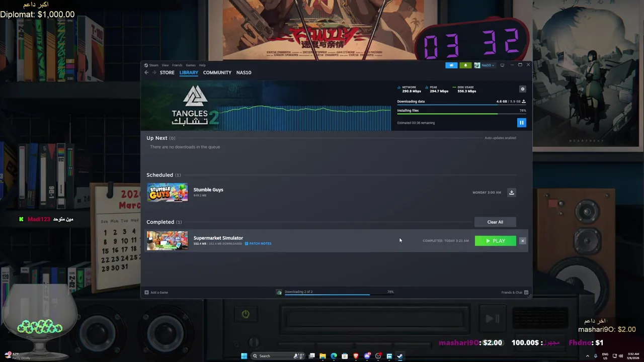Open Supermarket Simulator patch notes
Viewport: 644px width, 362px height.
258,243
